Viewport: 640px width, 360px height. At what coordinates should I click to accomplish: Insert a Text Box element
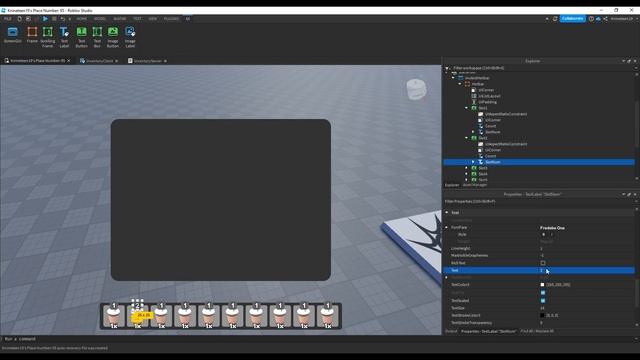[x=97, y=37]
